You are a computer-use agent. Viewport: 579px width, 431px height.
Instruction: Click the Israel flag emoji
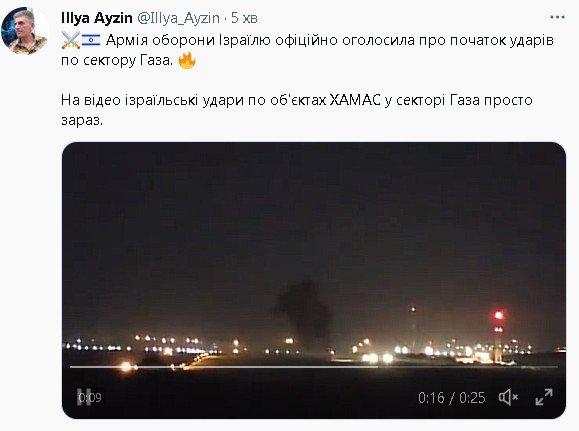[x=91, y=40]
